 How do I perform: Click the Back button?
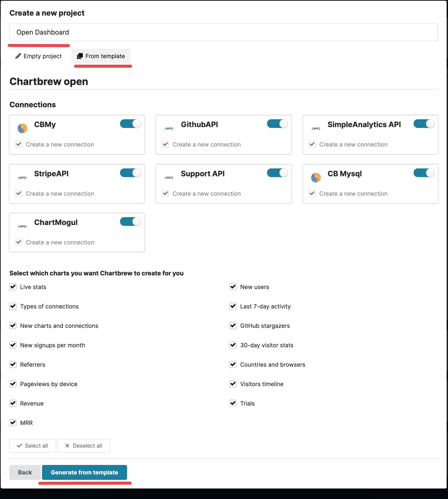24,472
